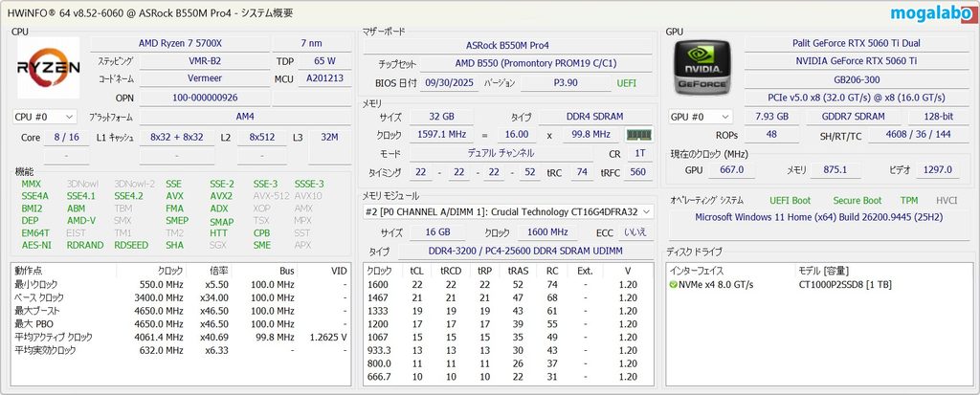Viewport: 980px width, 395px height.
Task: Click the 1597.1 MHz memory clock field
Action: (442, 134)
